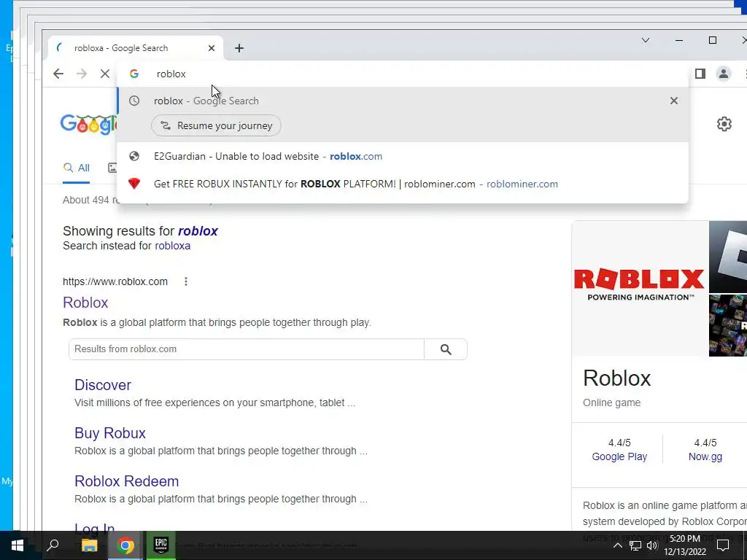Open the Buy Robux sitelink

pyautogui.click(x=110, y=433)
